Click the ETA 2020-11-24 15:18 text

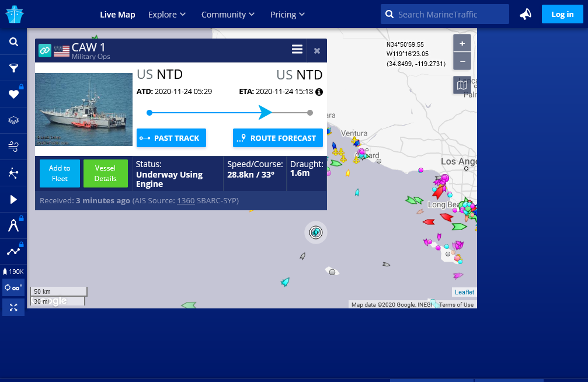276,92
